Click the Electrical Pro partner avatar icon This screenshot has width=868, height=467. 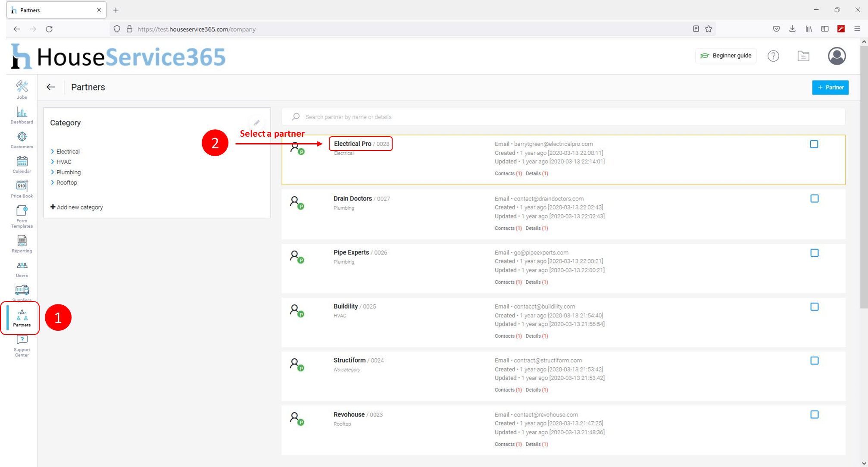click(x=297, y=148)
